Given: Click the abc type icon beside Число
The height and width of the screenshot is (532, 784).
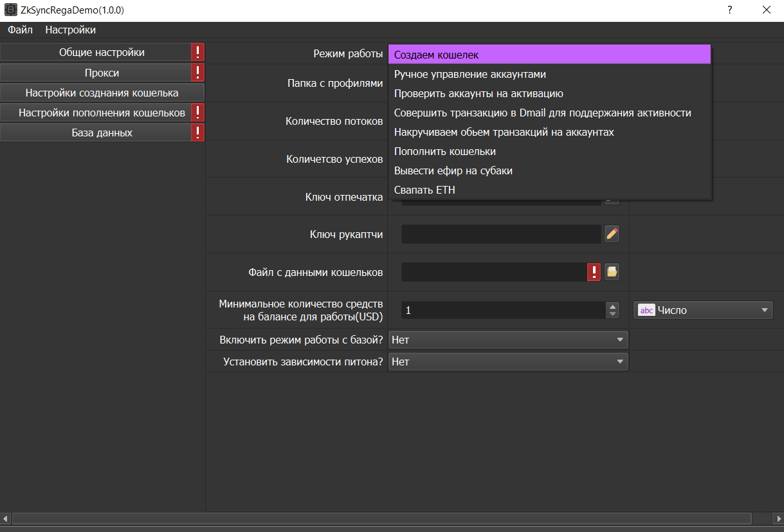Looking at the screenshot, I should click(x=646, y=310).
